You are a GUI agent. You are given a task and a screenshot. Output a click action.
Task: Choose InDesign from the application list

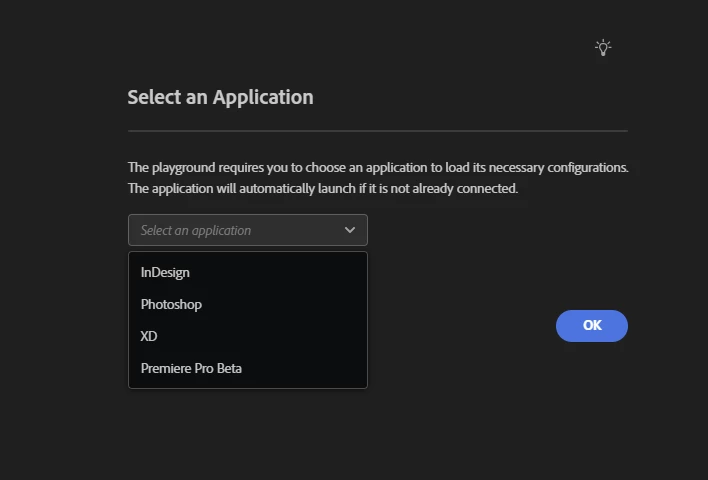(248, 272)
